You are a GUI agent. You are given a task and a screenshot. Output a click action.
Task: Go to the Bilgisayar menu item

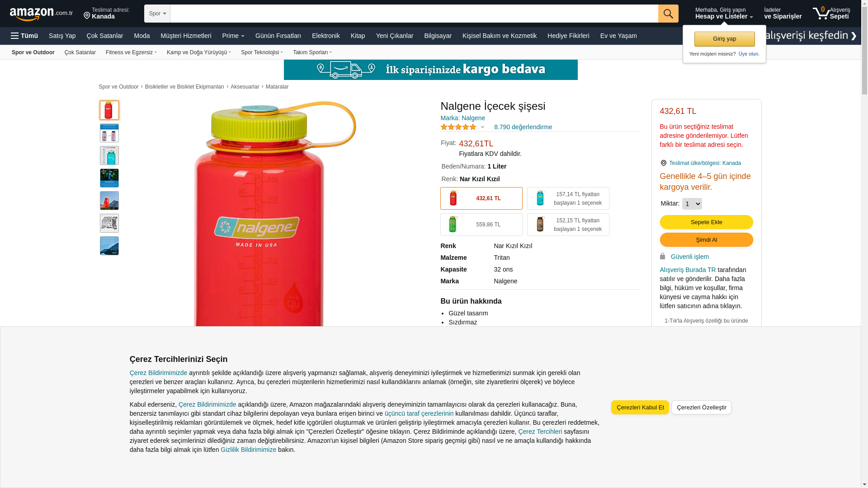click(438, 36)
